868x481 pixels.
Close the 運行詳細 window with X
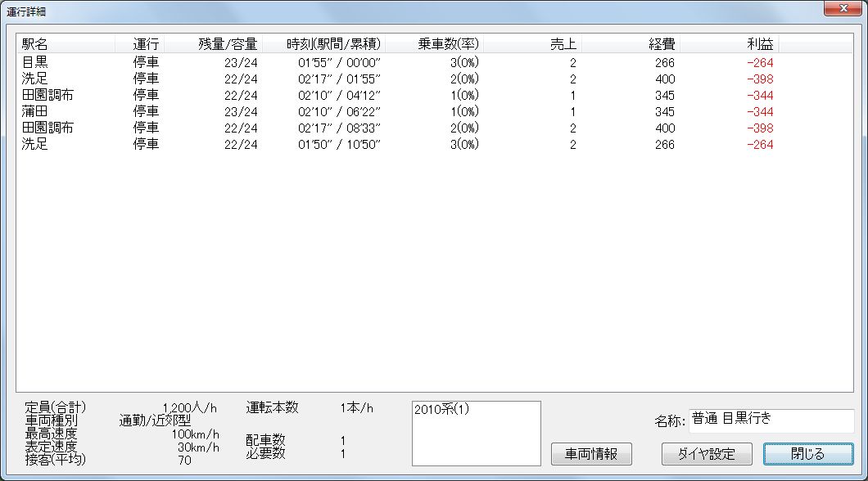[843, 8]
